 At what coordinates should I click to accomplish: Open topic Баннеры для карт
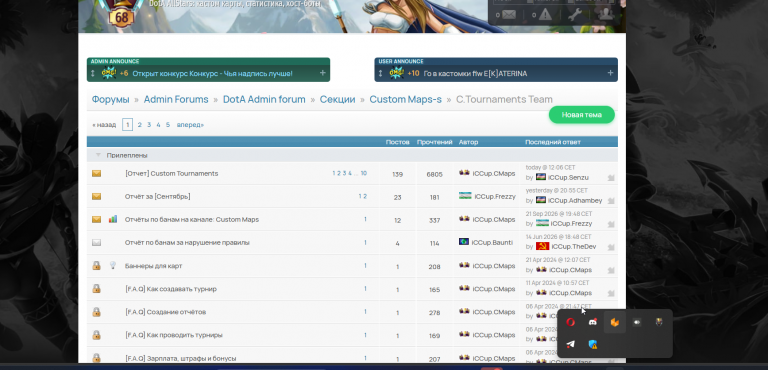click(153, 266)
